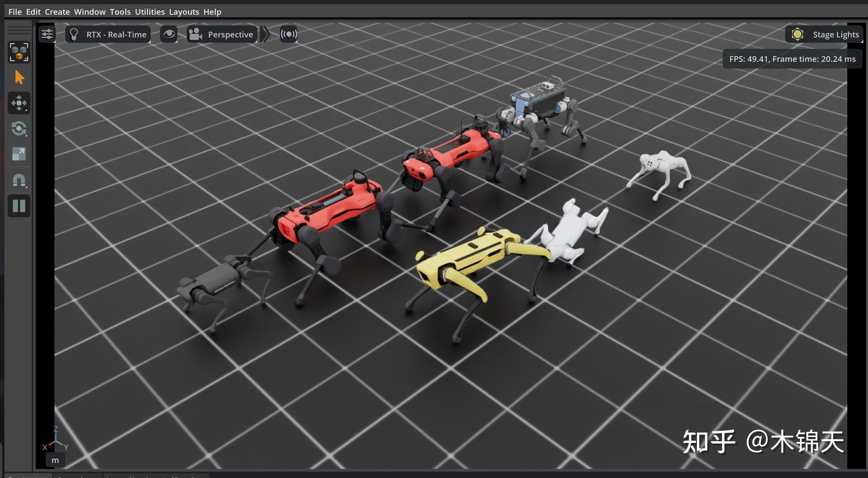868x478 pixels.
Task: Open viewport settings with the slider icon
Action: click(47, 34)
